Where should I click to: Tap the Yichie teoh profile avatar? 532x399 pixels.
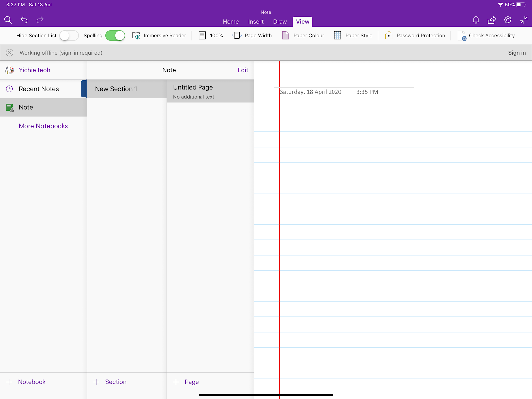point(9,70)
